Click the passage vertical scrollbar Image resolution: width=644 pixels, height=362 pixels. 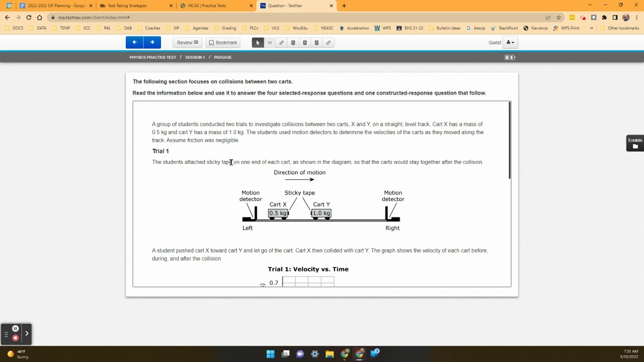[x=510, y=141]
